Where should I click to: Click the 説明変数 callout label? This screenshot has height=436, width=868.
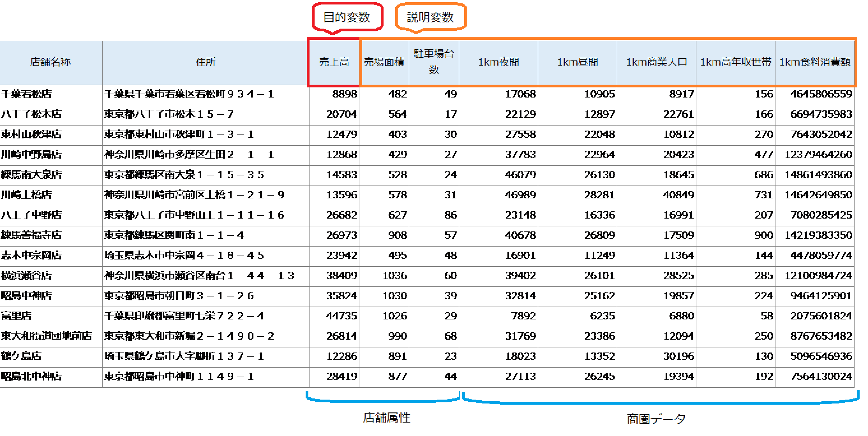(x=430, y=17)
